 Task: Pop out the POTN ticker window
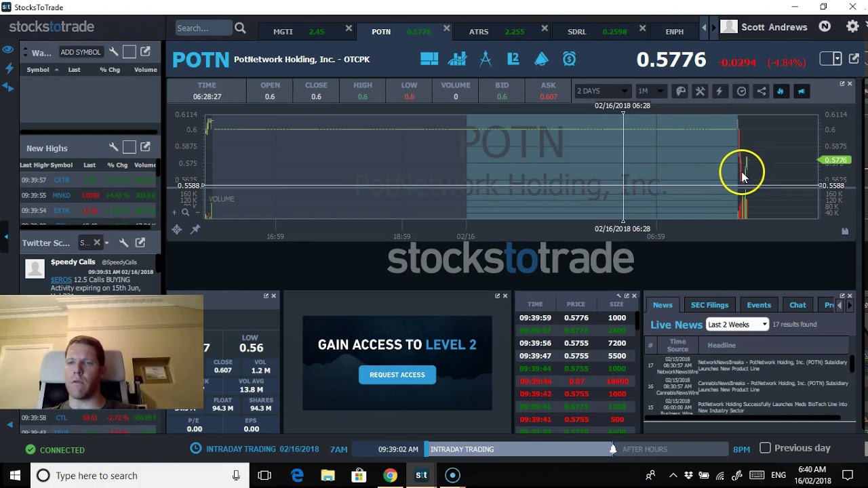pyautogui.click(x=854, y=59)
